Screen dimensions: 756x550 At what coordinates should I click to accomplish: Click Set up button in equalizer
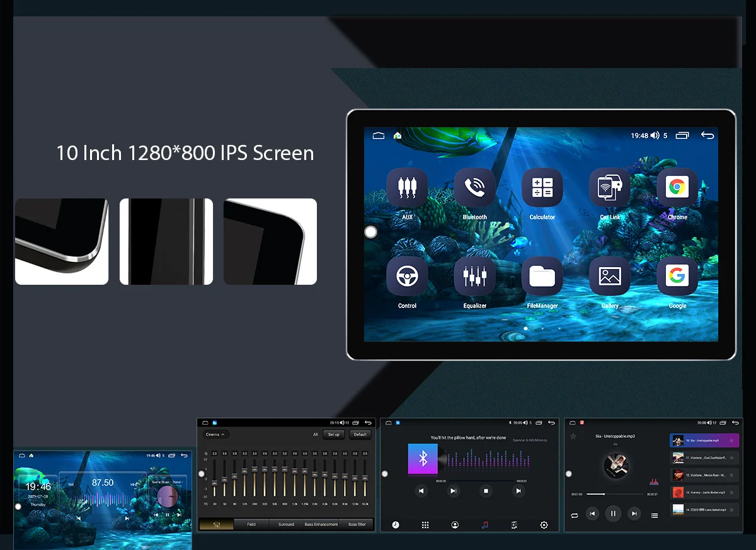click(334, 435)
